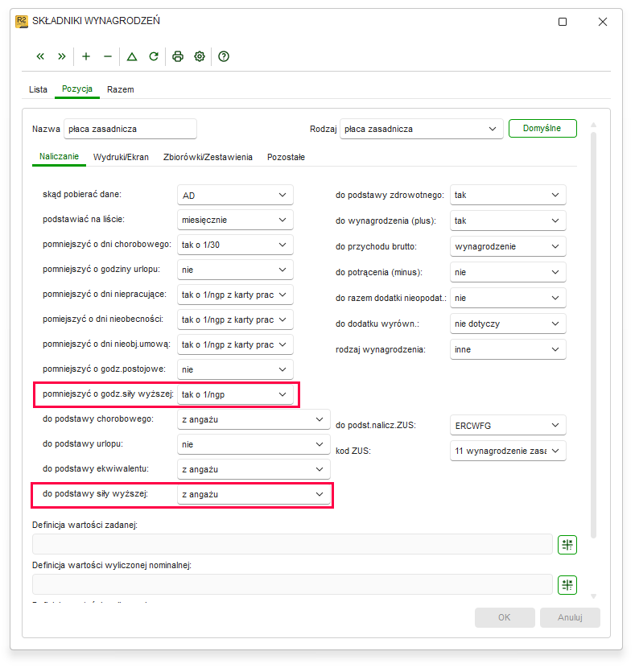This screenshot has width=635, height=672.
Task: Print using the printer icon
Action: 178,56
